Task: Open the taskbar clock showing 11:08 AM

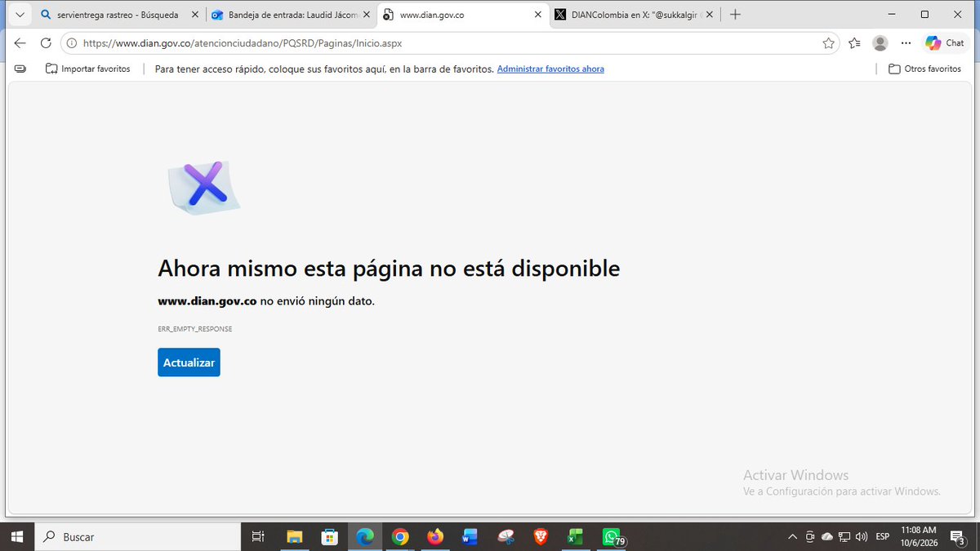Action: tap(920, 536)
